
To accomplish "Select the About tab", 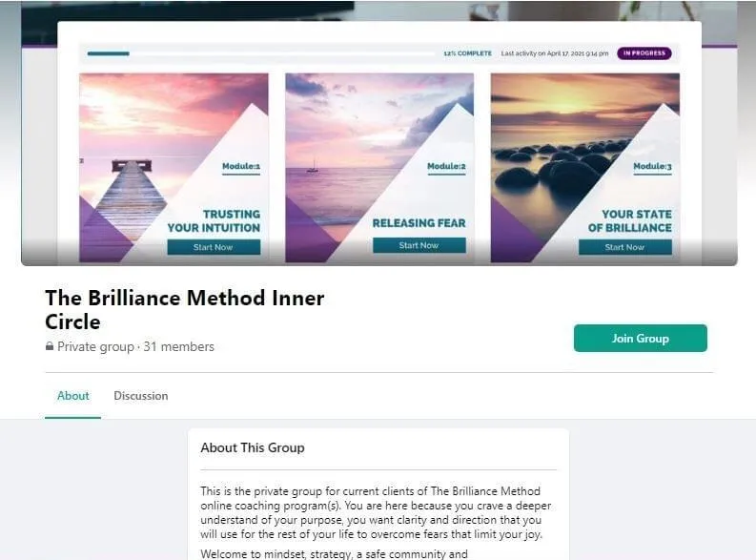I will (73, 396).
